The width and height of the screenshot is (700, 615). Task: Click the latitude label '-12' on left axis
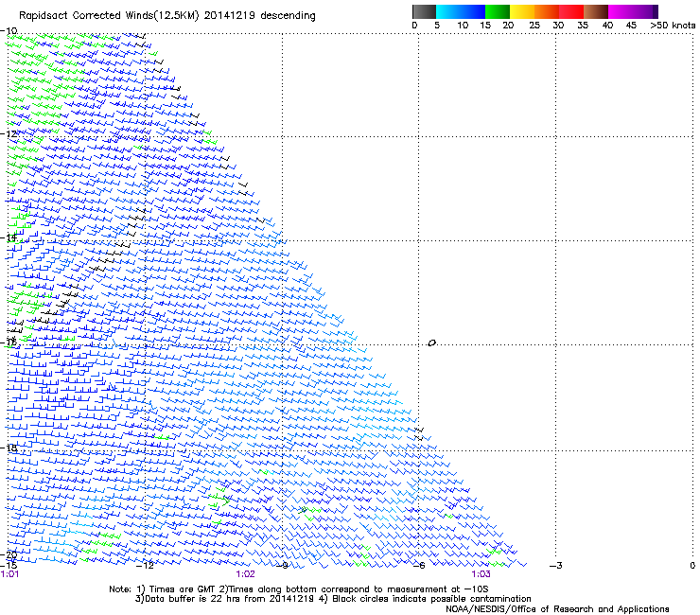coord(9,133)
